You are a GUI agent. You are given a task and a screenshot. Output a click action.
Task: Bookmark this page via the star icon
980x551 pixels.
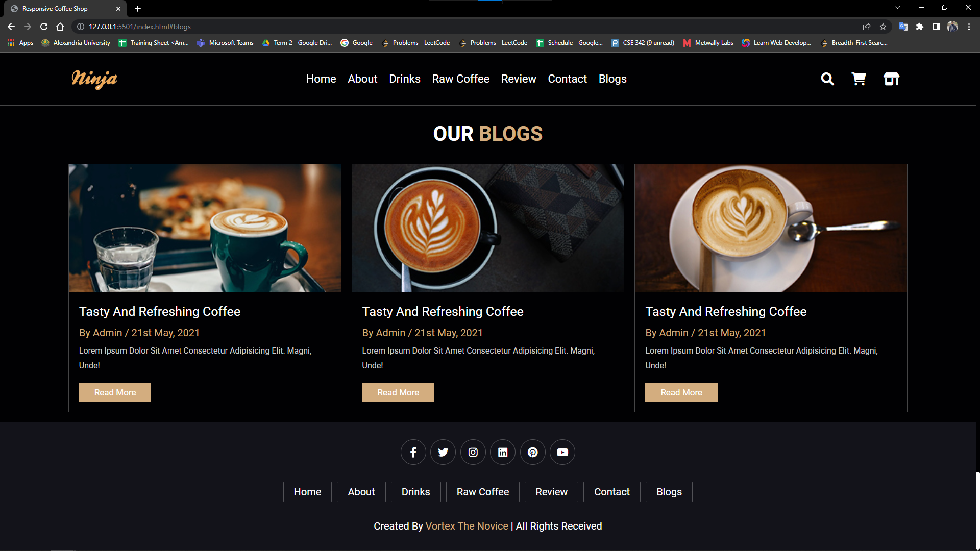pyautogui.click(x=884, y=27)
